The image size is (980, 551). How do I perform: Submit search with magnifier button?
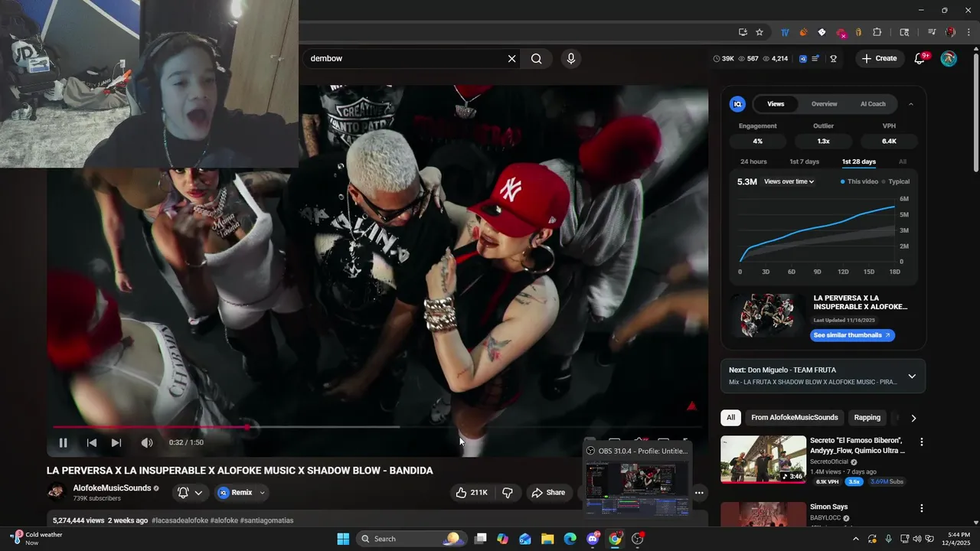[537, 58]
